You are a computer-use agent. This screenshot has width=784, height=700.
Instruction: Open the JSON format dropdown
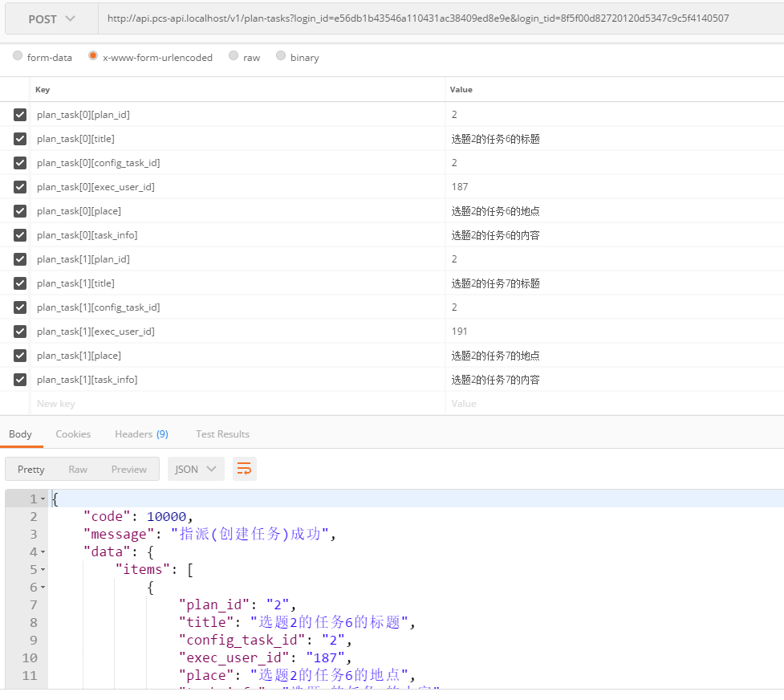(196, 469)
